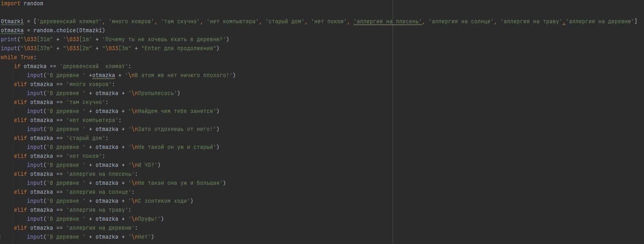The height and width of the screenshot is (244, 644).
Task: Click the 'Не такая она уж и большая' string
Action: click(x=180, y=183)
